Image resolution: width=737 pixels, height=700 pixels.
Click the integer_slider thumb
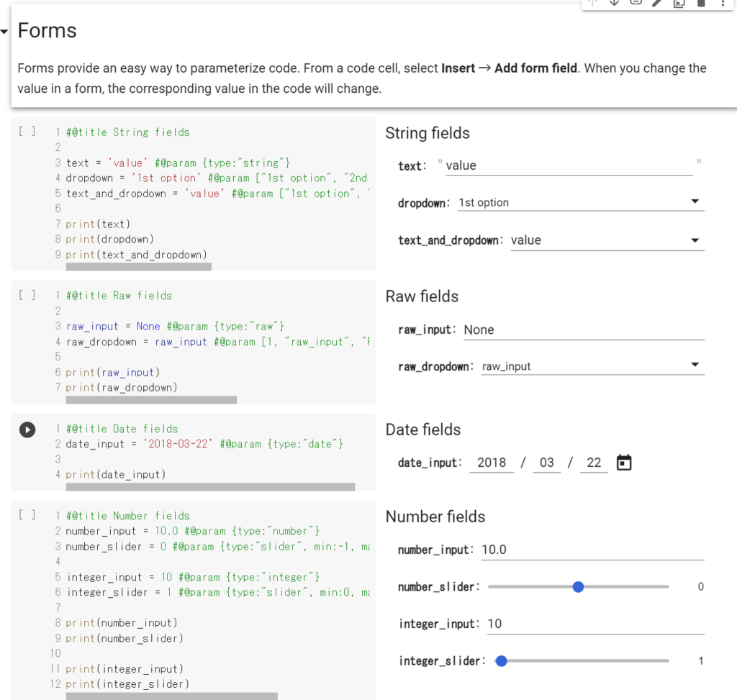502,661
